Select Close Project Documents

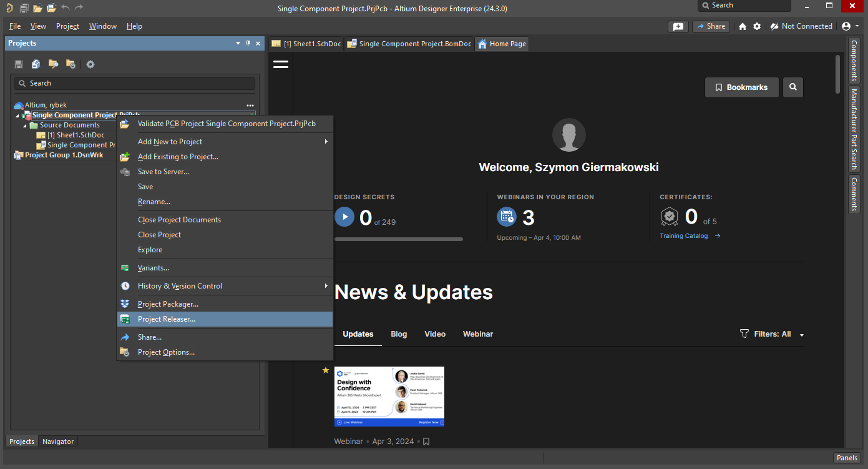225,220
